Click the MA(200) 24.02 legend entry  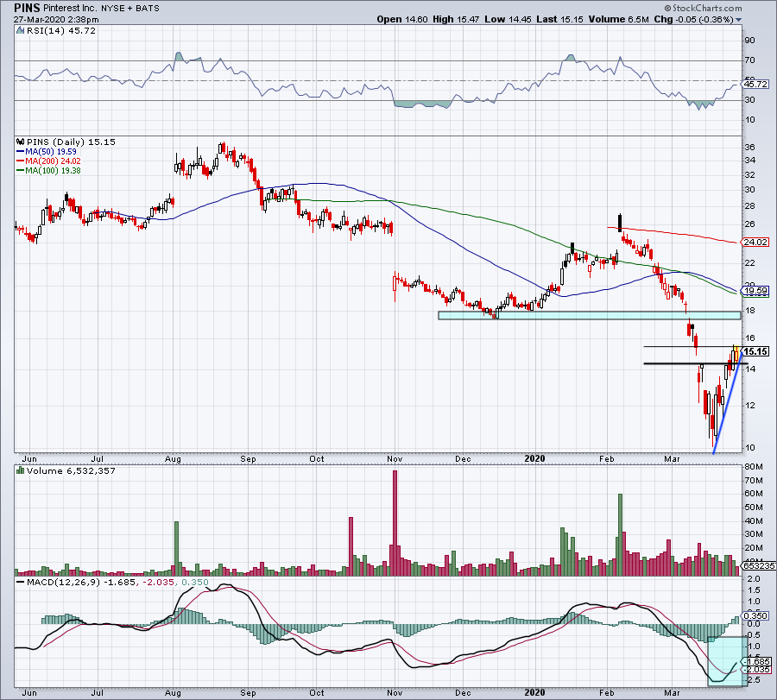[48, 161]
